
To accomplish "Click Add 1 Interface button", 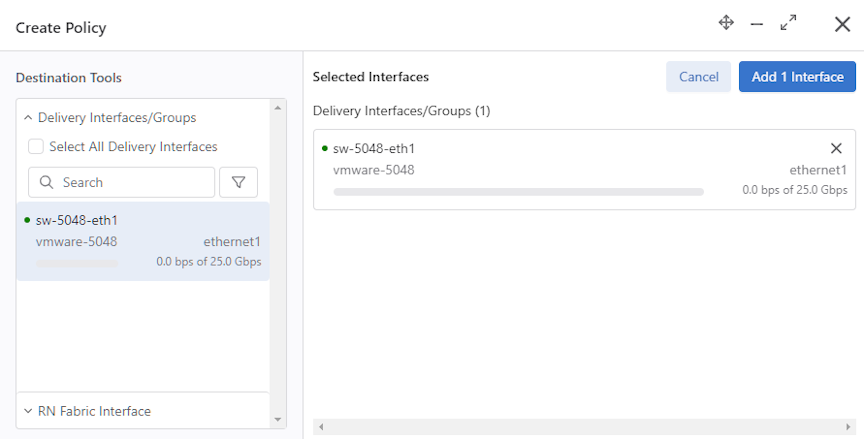I will tap(797, 77).
